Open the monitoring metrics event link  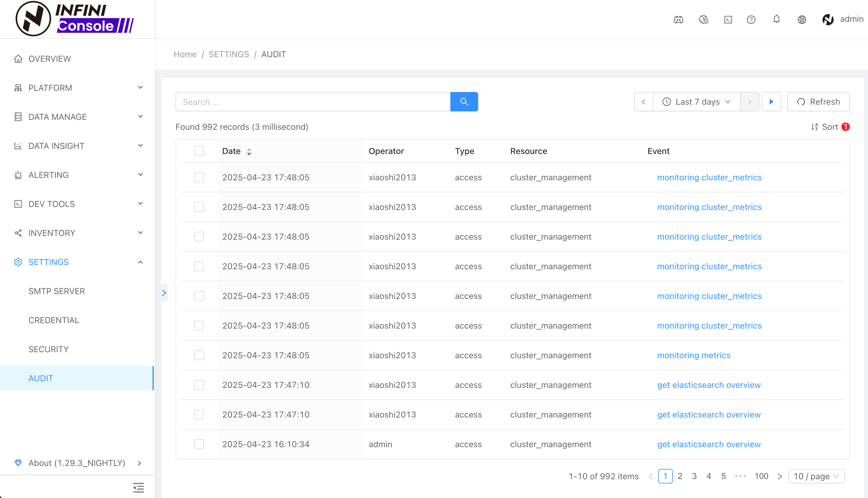(x=693, y=355)
